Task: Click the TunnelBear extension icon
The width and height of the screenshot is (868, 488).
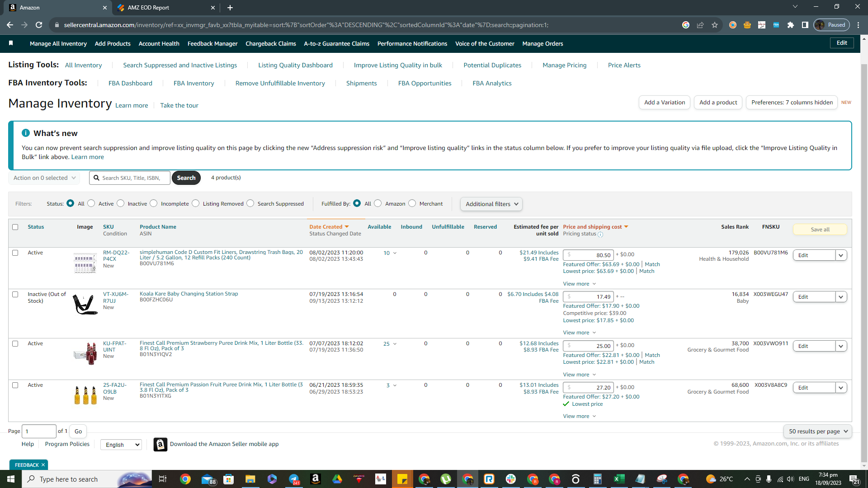Action: tap(747, 25)
